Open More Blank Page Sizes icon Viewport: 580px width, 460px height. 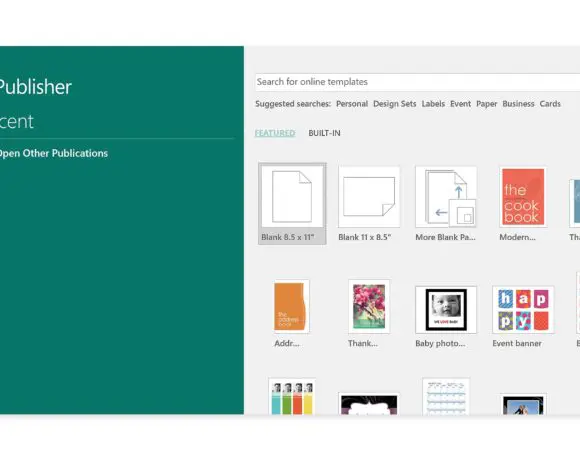[x=446, y=197]
